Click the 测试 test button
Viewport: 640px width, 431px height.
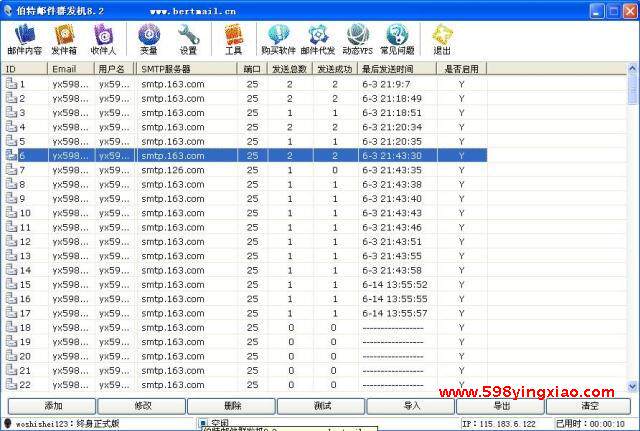321,406
